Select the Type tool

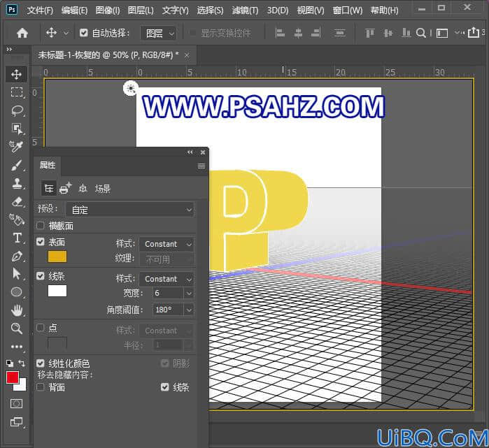pyautogui.click(x=17, y=238)
